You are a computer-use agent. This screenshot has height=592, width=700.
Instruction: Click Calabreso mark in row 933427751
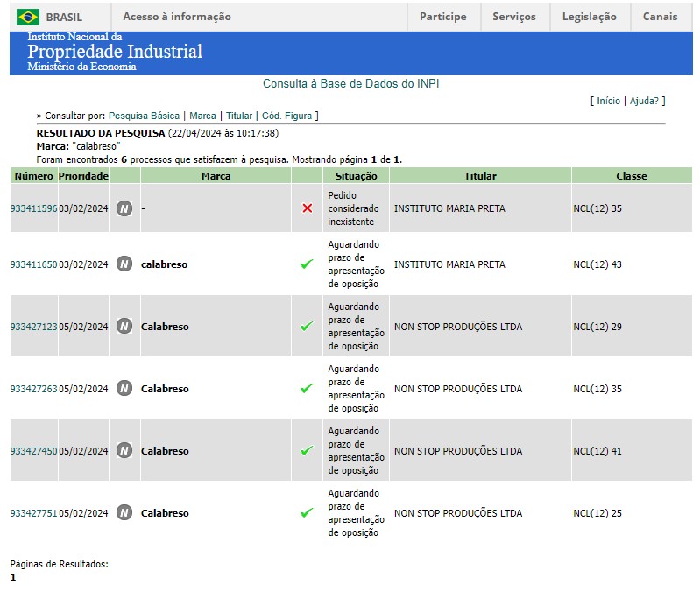click(165, 512)
